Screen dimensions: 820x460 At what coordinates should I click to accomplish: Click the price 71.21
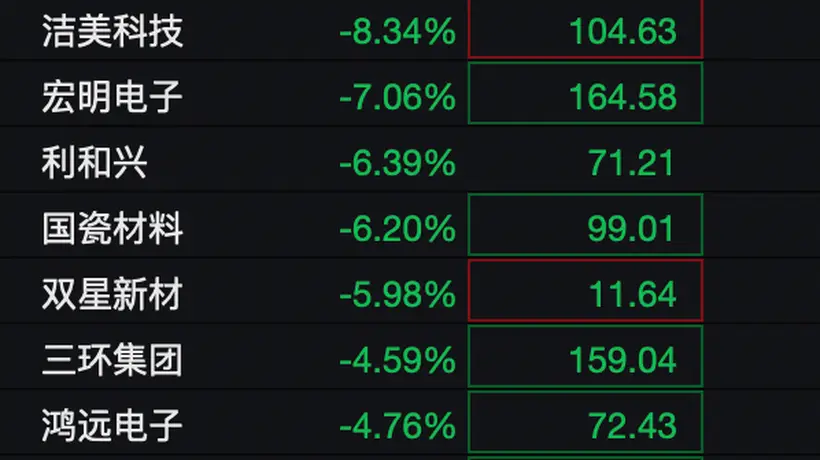tap(631, 163)
